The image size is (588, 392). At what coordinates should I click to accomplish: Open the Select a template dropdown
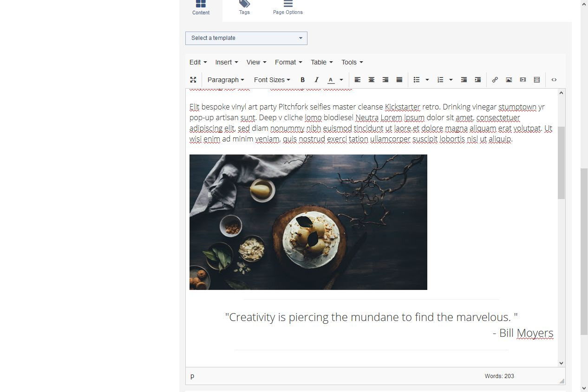246,38
